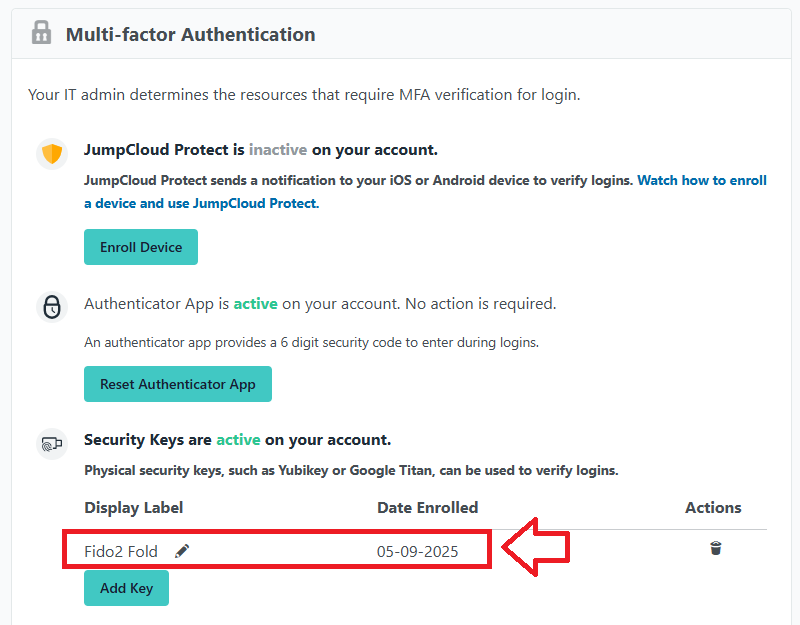This screenshot has width=800, height=625.
Task: Click the red arrow pointing at the key row
Action: [536, 548]
